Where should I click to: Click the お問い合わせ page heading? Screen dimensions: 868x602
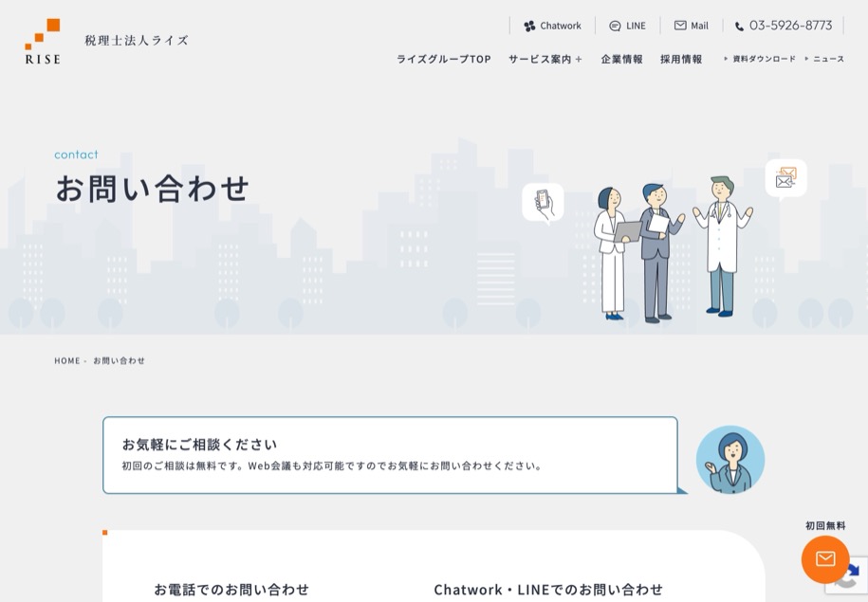click(x=152, y=188)
